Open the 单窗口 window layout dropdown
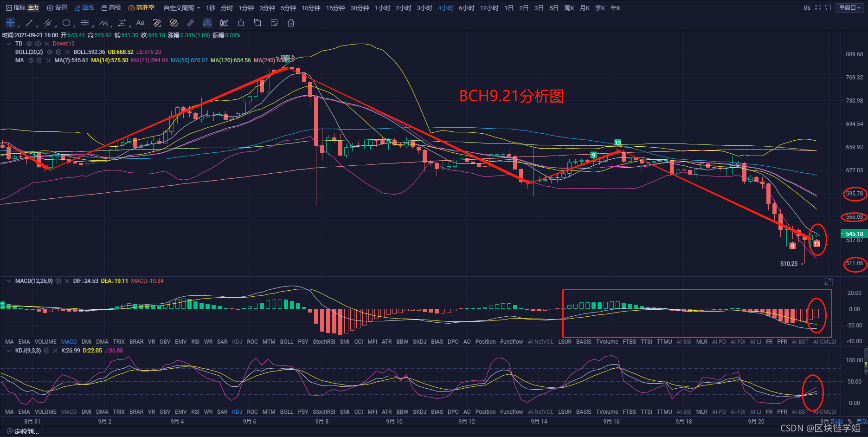 [x=849, y=7]
